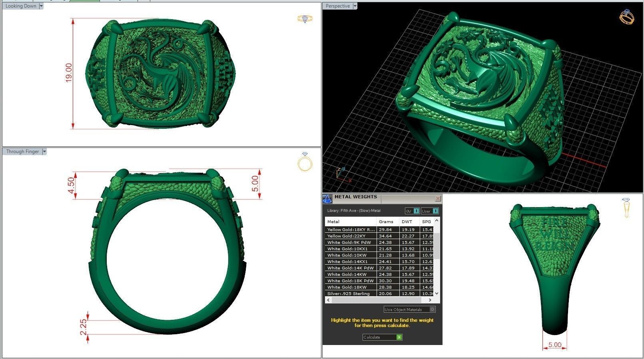
Task: Select the Through Finger viewport title
Action: click(22, 152)
